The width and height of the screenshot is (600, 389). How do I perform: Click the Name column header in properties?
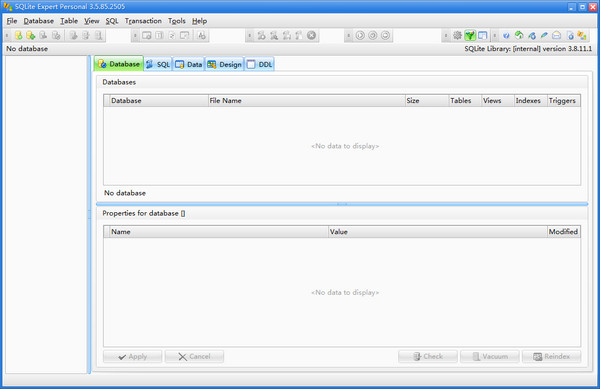tap(219, 232)
